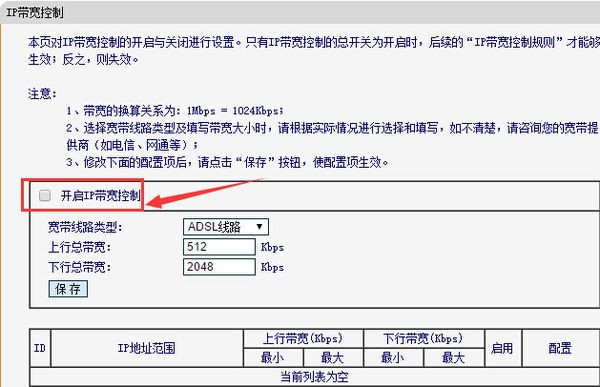Click the IP带宽控制 page title
600x387 pixels.
click(x=34, y=13)
